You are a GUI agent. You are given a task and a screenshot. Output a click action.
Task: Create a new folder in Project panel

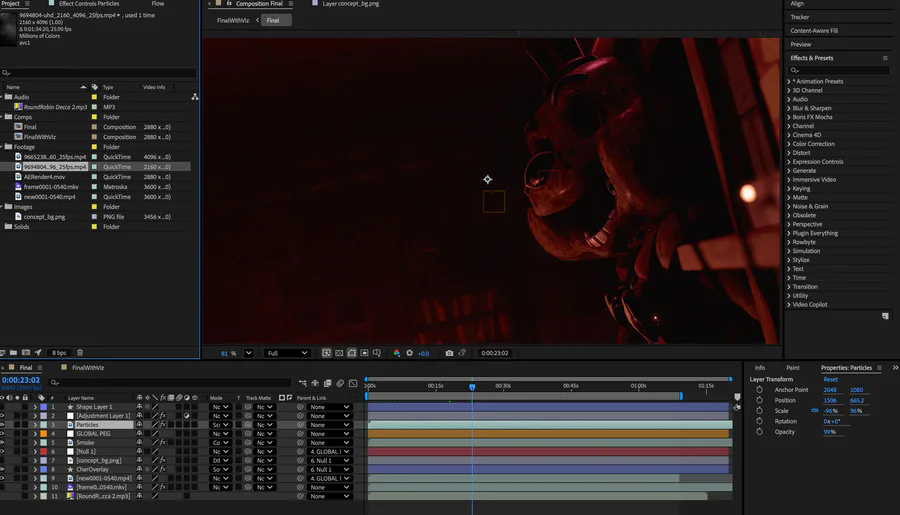[13, 353]
